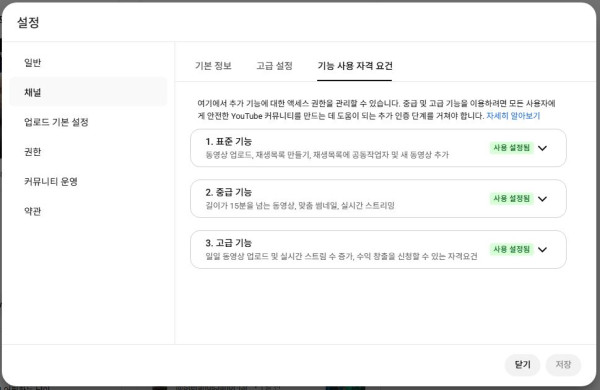600x390 pixels.
Task: Expand the 중급 기능 chevron
Action: 542,199
